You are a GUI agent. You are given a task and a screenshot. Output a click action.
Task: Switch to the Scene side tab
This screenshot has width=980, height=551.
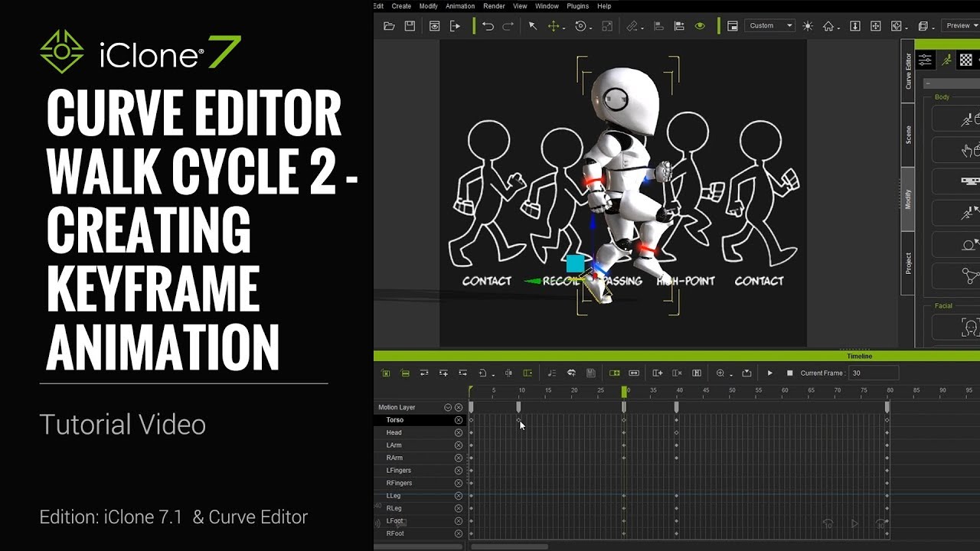click(x=908, y=135)
